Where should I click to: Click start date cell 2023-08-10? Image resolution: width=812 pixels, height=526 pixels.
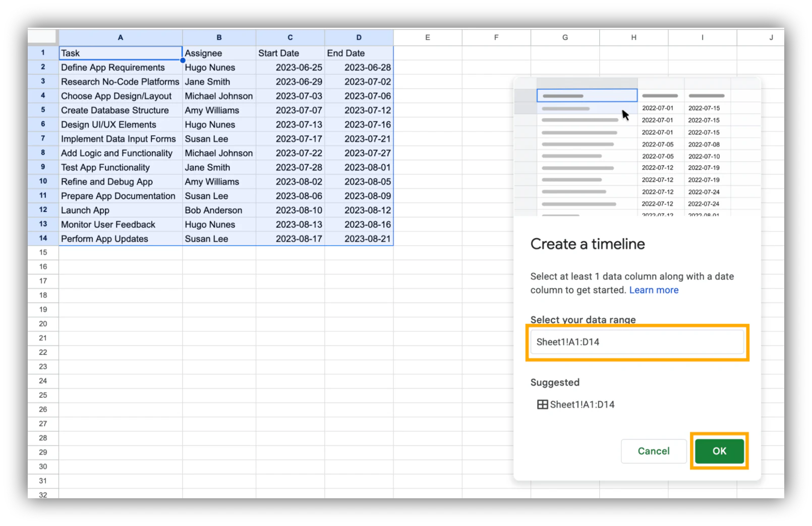(291, 210)
